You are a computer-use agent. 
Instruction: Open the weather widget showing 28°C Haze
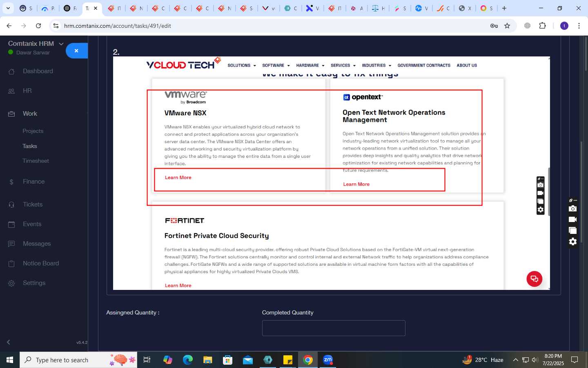(x=483, y=360)
